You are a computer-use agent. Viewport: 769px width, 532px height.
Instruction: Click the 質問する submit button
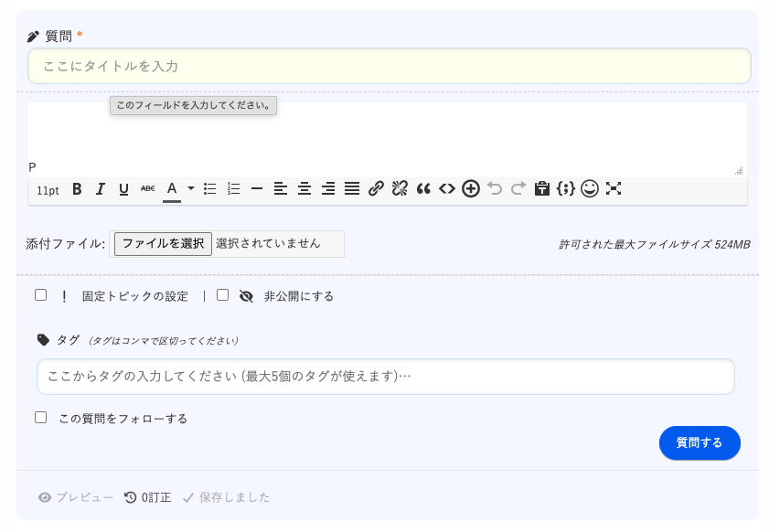click(x=700, y=442)
